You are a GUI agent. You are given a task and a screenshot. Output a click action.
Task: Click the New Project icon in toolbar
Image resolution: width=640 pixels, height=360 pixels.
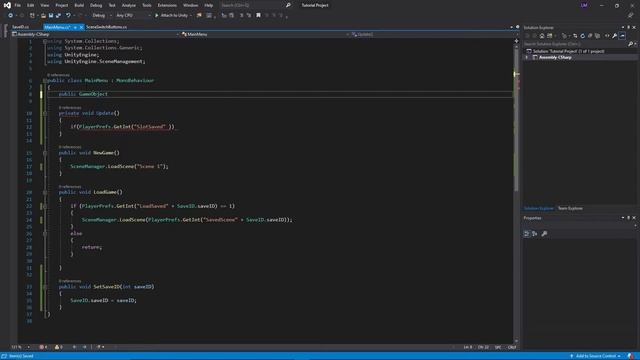click(32, 16)
